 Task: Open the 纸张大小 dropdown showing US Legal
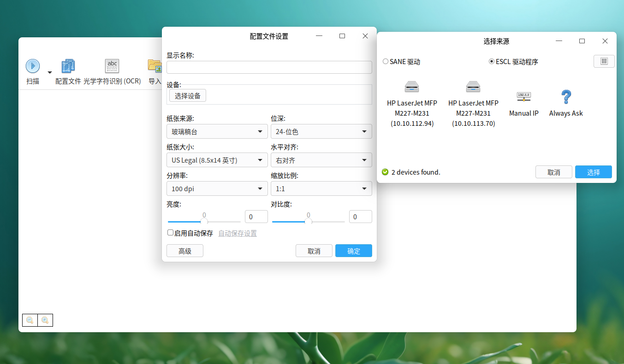click(x=217, y=160)
